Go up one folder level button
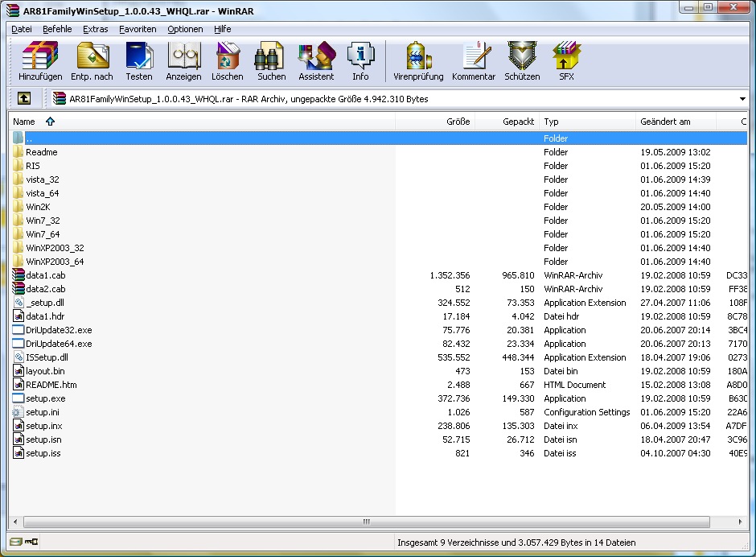756x557 pixels. point(24,98)
